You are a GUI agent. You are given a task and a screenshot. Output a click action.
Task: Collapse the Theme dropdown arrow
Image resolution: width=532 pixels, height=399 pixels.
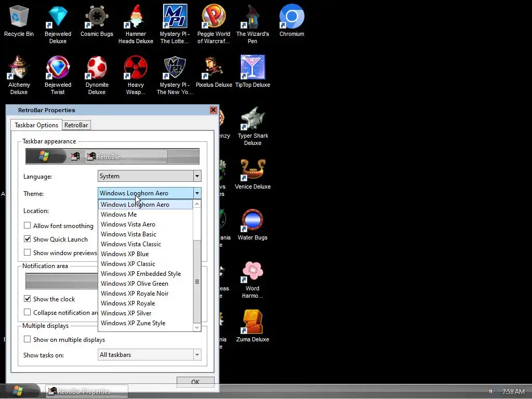[x=197, y=193]
